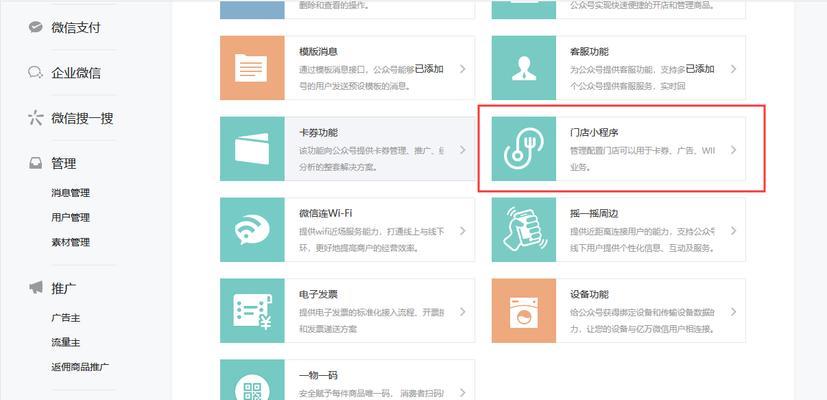Click 已添加 label on 模版消息 card
The width and height of the screenshot is (827, 400).
coord(429,69)
